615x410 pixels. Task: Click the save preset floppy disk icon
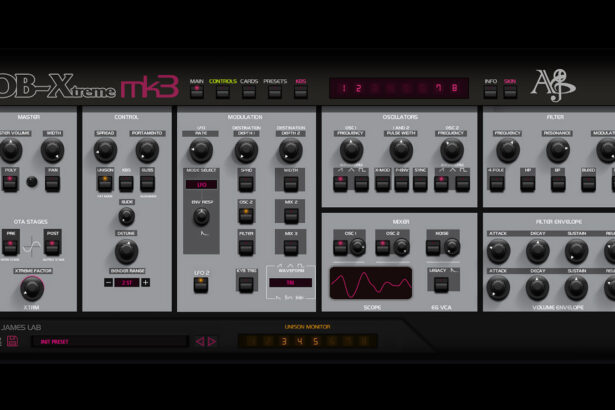12,341
